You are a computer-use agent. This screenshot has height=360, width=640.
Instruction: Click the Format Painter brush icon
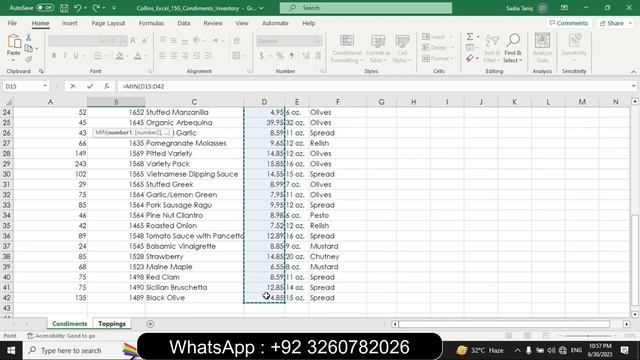tap(29, 59)
